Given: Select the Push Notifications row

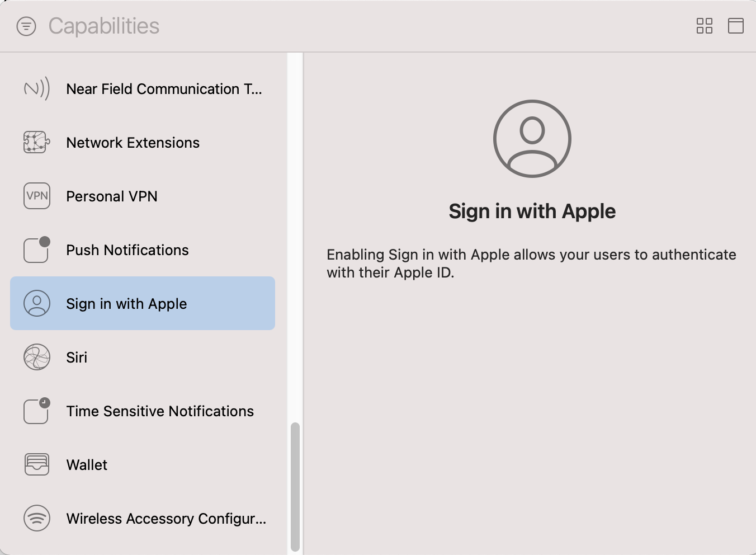Looking at the screenshot, I should 143,250.
